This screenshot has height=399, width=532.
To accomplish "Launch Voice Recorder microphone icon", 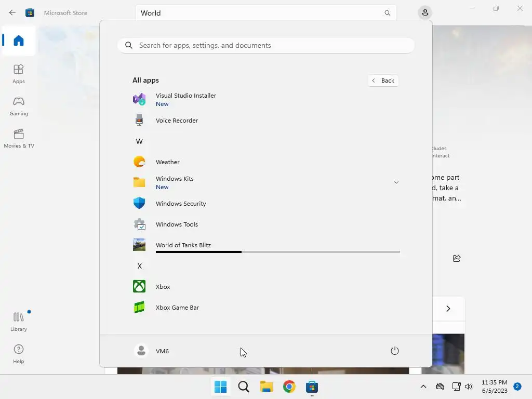I will point(139,120).
